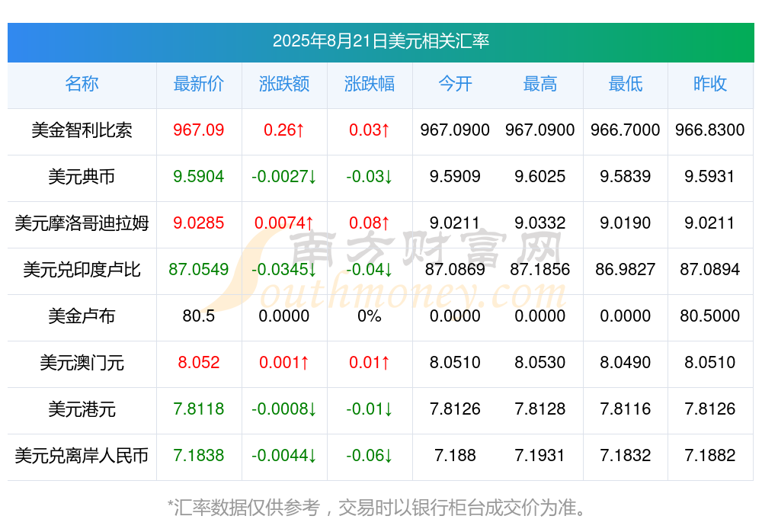Click the low value 966.7000
The width and height of the screenshot is (762, 532).
click(x=626, y=130)
